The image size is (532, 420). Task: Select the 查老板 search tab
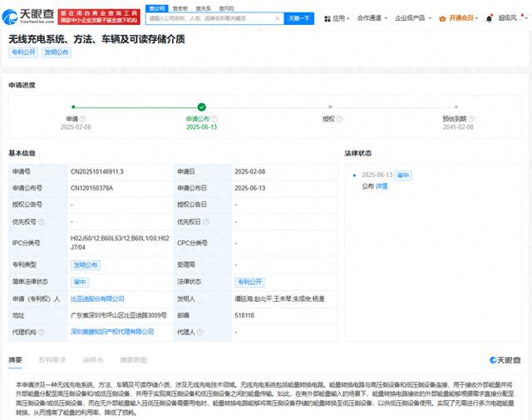(180, 8)
